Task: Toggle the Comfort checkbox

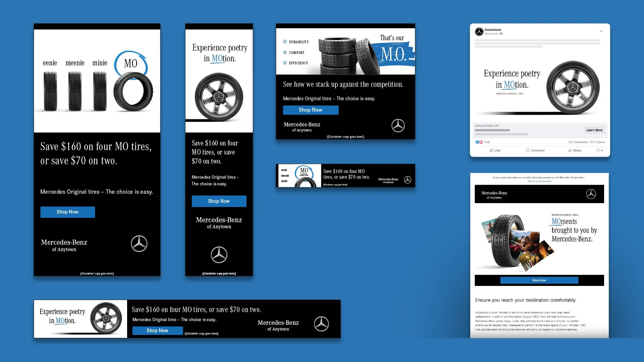Action: pyautogui.click(x=285, y=52)
